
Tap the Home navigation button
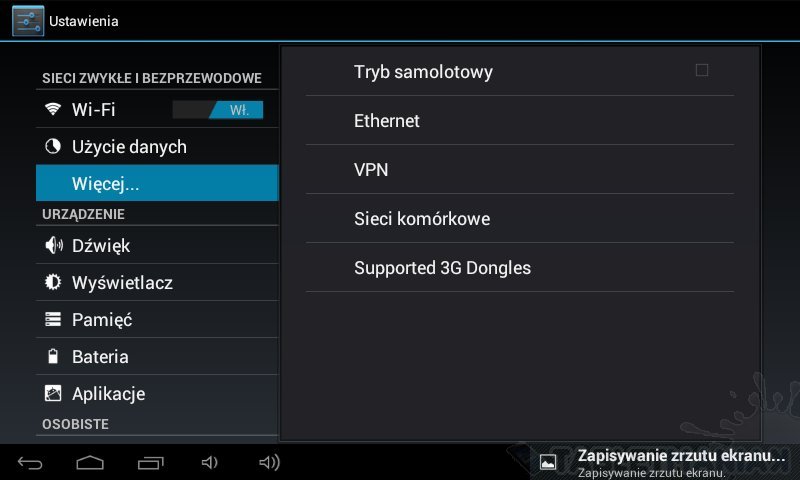90,462
